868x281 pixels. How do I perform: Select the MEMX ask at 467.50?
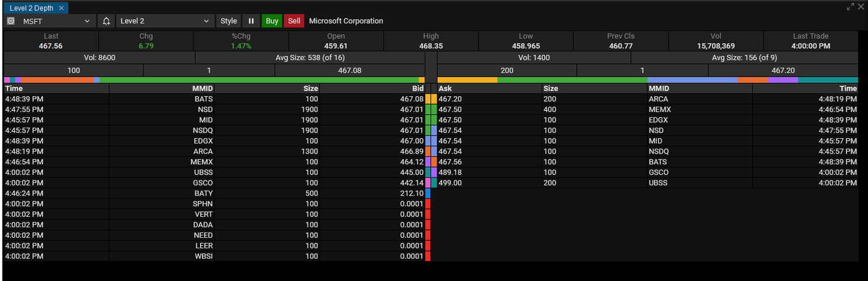point(648,109)
